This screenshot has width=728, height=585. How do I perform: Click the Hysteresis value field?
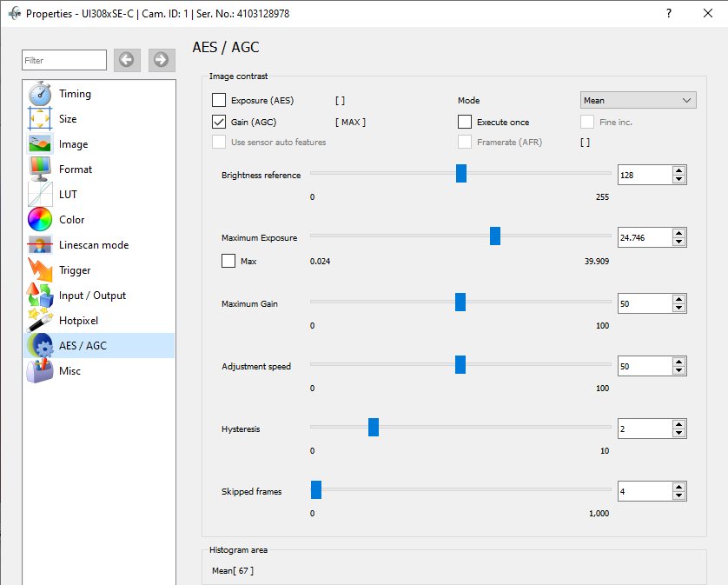pyautogui.click(x=645, y=429)
